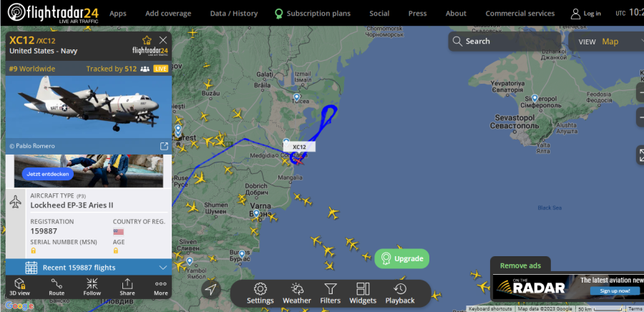Start Playback mode
The width and height of the screenshot is (644, 312).
[x=399, y=294]
